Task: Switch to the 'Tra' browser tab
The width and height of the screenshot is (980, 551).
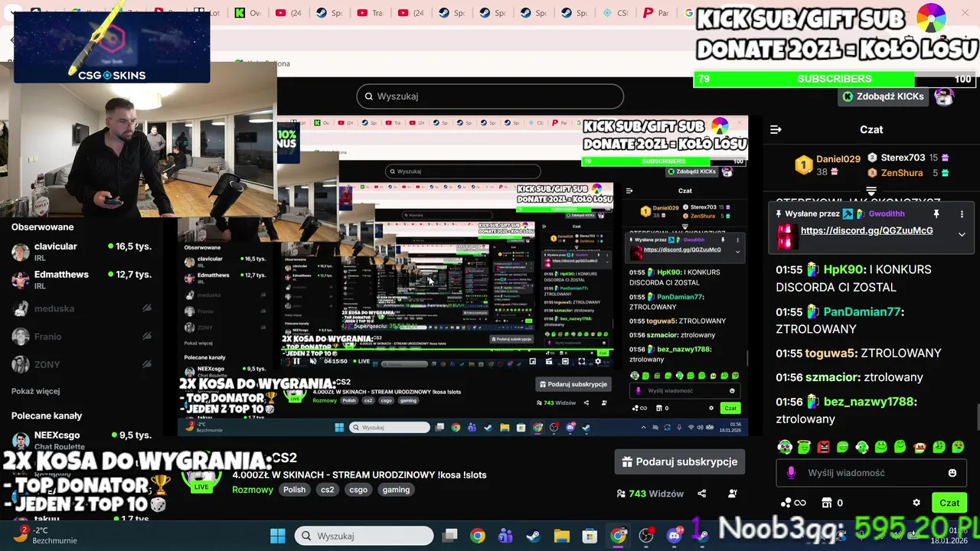Action: (370, 13)
